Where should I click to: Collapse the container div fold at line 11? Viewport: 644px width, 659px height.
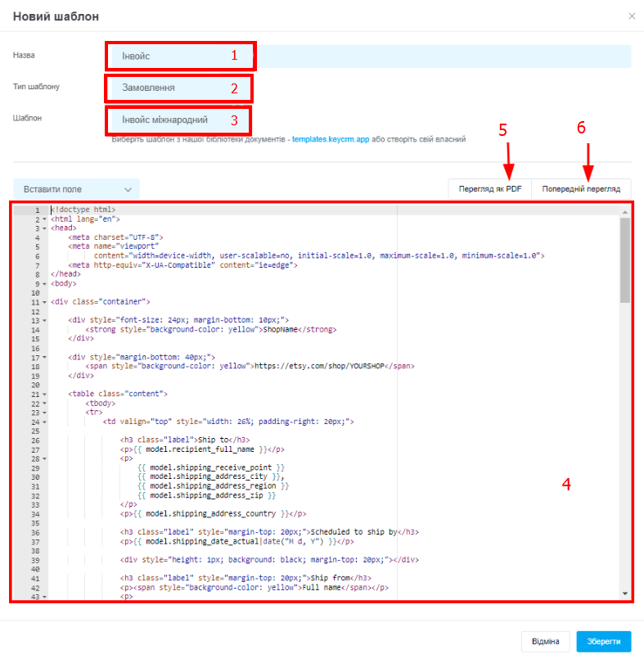coord(44,302)
